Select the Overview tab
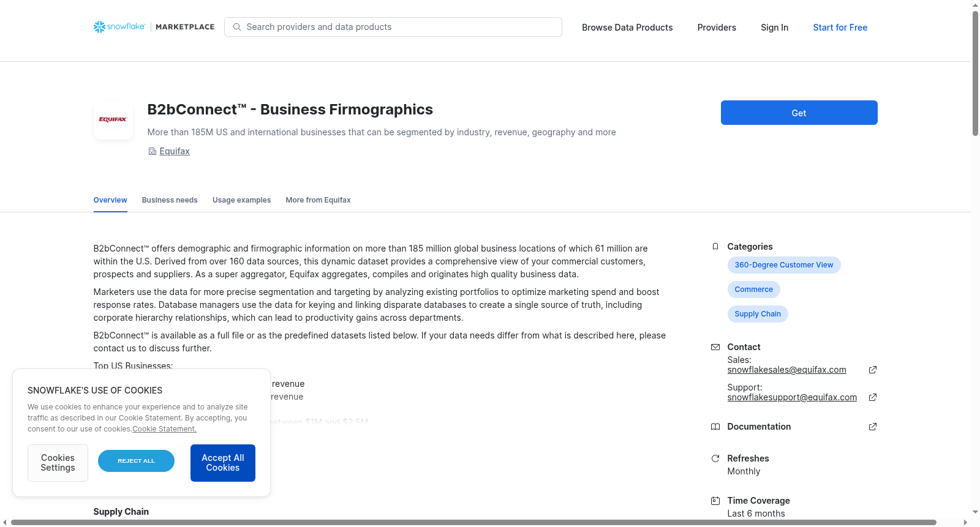980x527 pixels. point(110,200)
